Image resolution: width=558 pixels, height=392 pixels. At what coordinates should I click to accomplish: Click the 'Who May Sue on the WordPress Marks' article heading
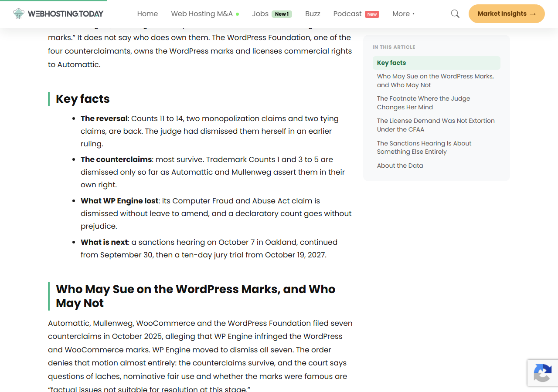pyautogui.click(x=196, y=296)
